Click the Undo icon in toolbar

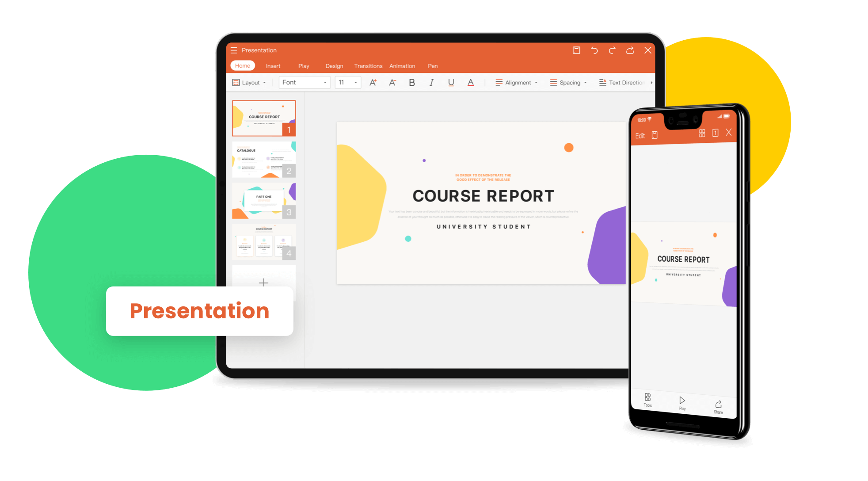pos(593,50)
